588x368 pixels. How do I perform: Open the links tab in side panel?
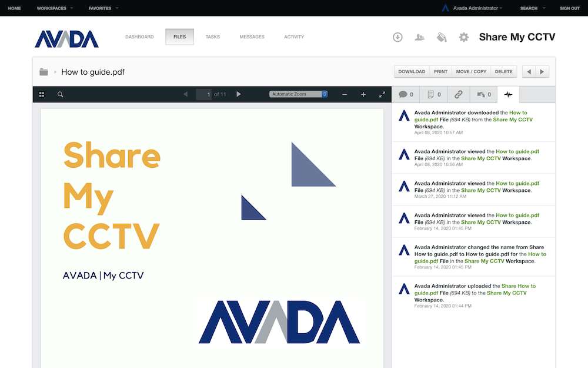tap(458, 94)
